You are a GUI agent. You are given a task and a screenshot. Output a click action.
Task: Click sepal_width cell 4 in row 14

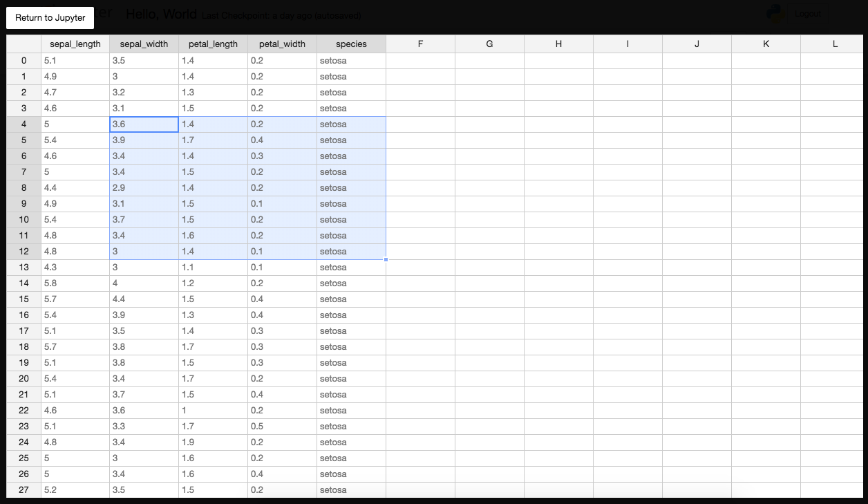[144, 283]
